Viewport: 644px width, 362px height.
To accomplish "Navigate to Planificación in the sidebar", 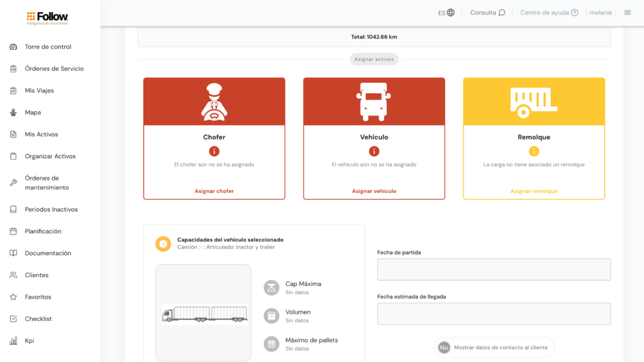I will 43,231.
